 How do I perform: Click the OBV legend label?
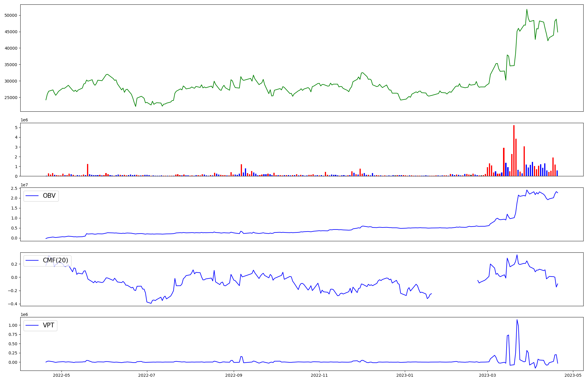49,196
